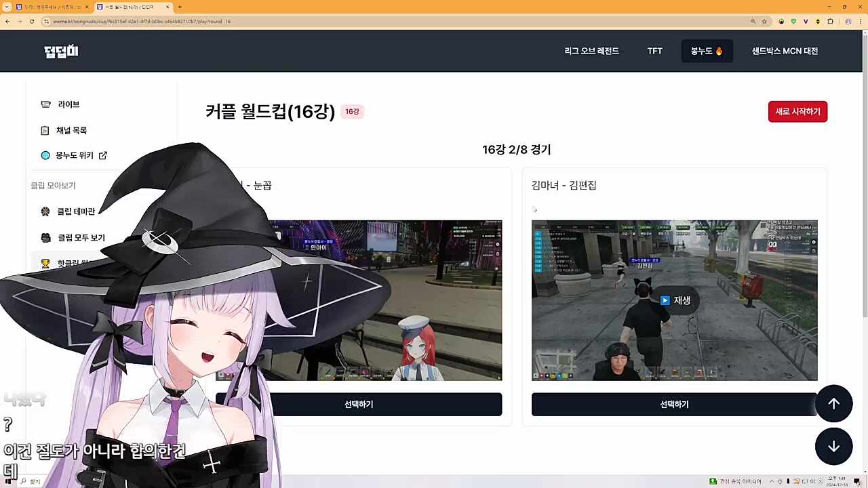Viewport: 868px width, 488px height.
Task: Open the extensions puzzle menu
Action: (x=830, y=22)
